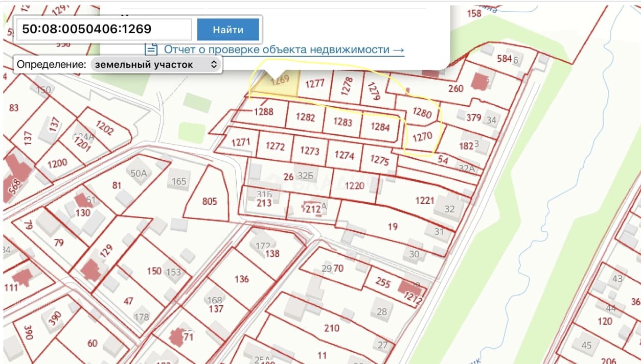
Task: Click parcel 805 on the map
Action: 210,201
